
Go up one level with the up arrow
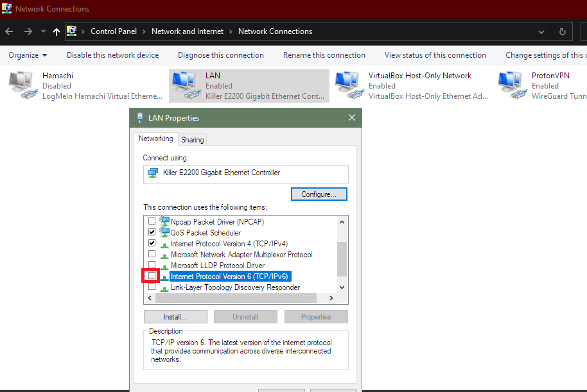click(56, 32)
